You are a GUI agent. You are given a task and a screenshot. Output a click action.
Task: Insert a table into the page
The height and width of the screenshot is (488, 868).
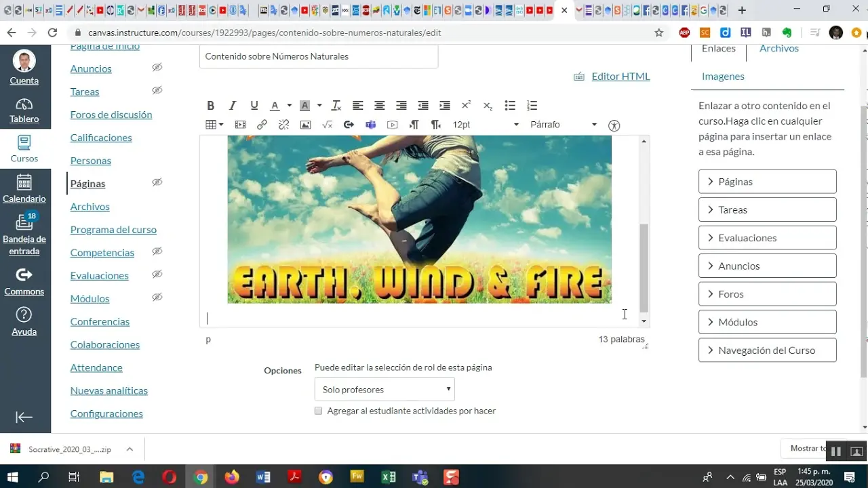[210, 125]
